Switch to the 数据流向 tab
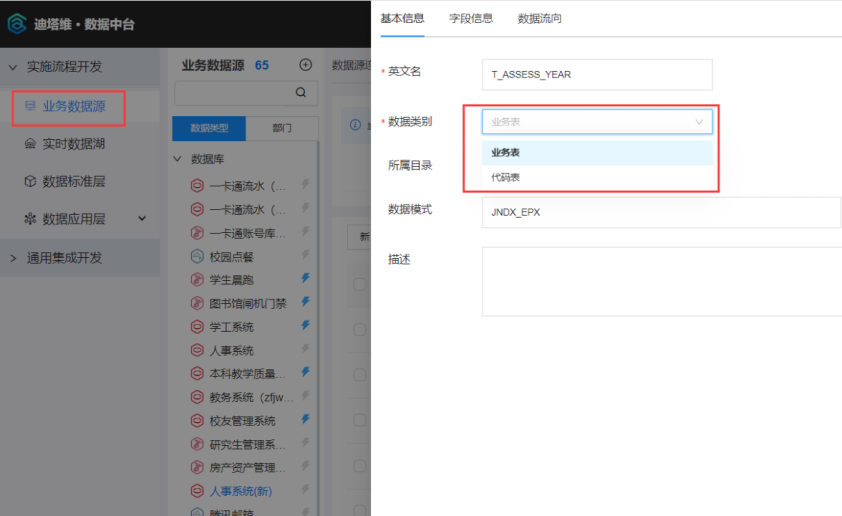The image size is (842, 516). [x=539, y=18]
